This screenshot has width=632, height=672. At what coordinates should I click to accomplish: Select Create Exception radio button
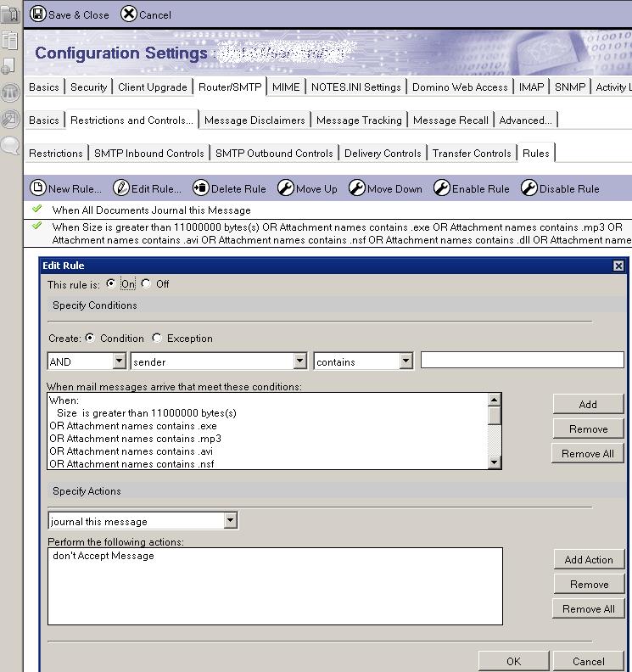pos(157,338)
